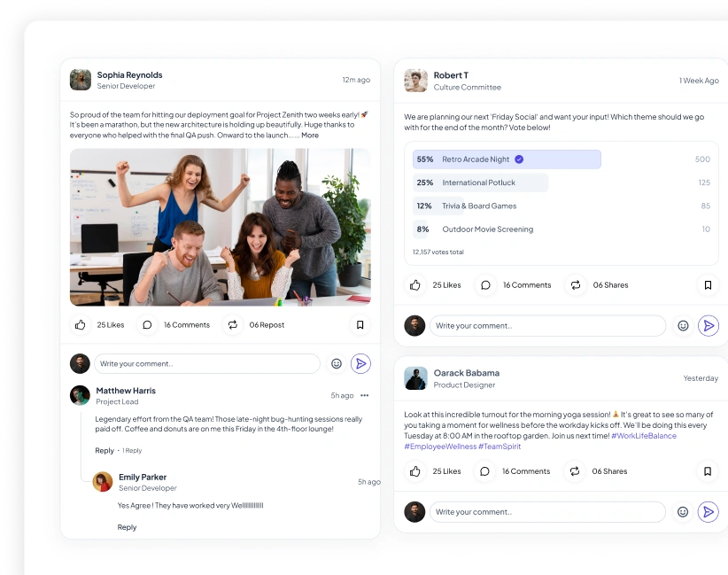Vote for International Potluck option

[x=481, y=183]
